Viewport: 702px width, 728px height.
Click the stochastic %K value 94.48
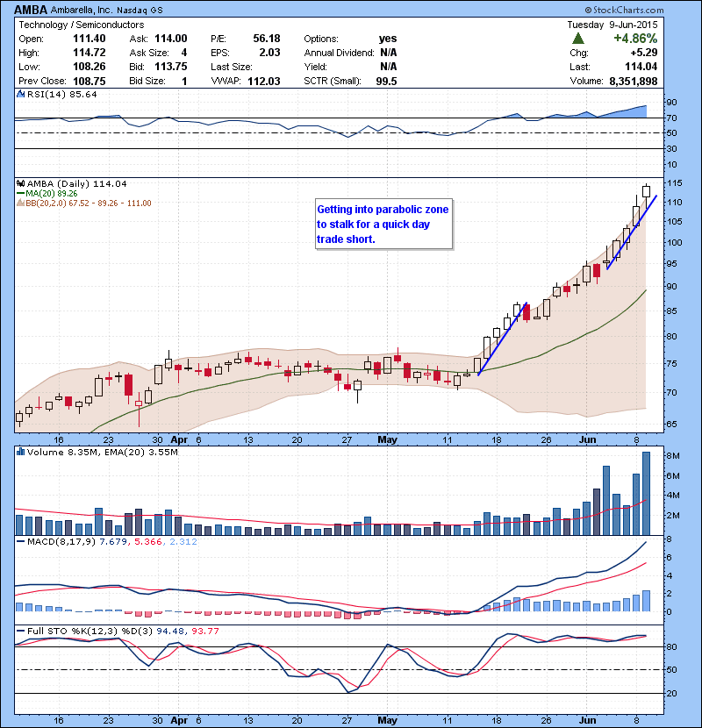tap(170, 631)
